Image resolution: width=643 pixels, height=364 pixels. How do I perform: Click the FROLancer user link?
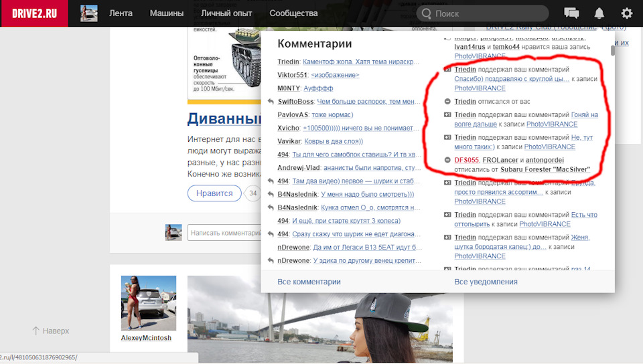tap(500, 160)
